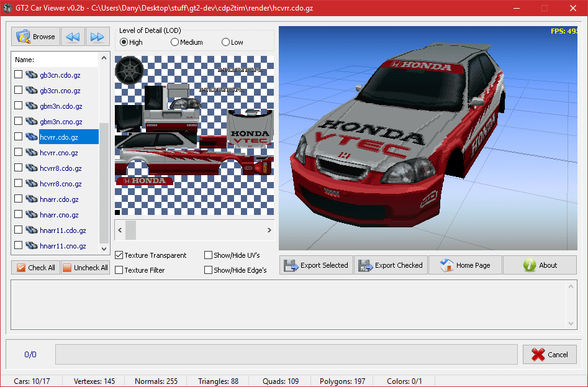Click Cars: 10/17 in status bar

[x=32, y=381]
